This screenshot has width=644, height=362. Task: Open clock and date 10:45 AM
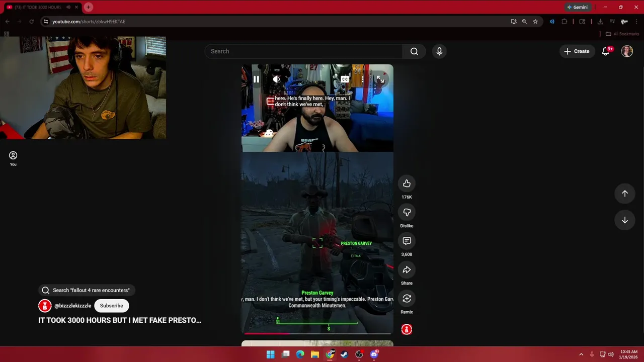click(628, 354)
